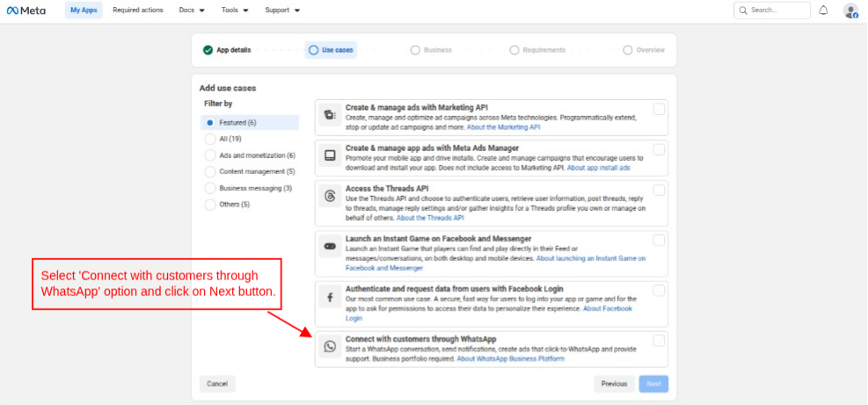Click Access the Threads API title
This screenshot has width=868, height=405.
pos(387,188)
